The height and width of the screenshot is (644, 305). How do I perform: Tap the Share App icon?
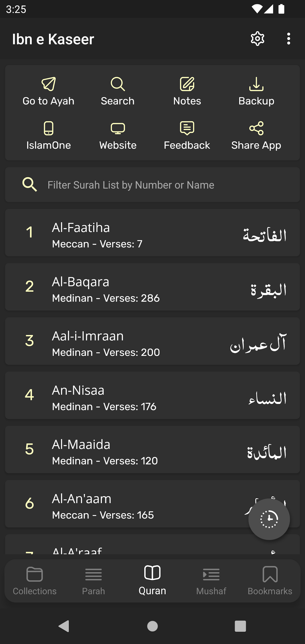point(256,128)
